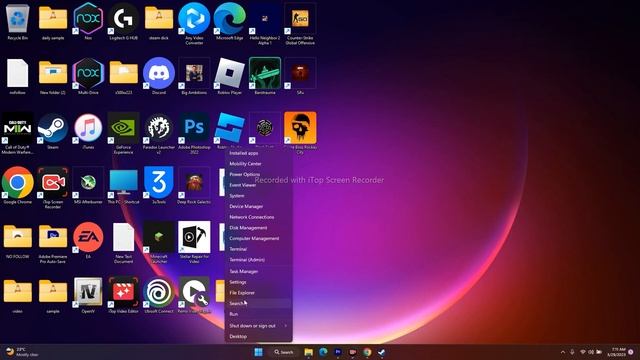Launch Logitech G HUB from desktop

tap(123, 22)
